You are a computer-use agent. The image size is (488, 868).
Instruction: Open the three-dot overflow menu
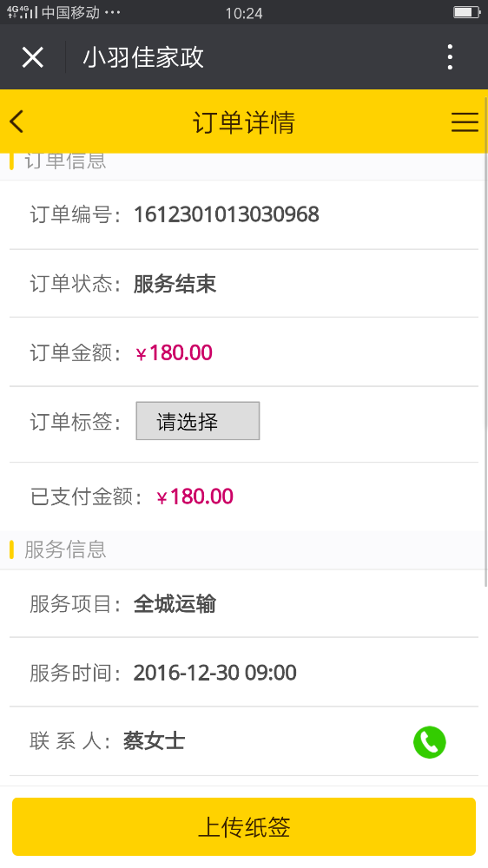point(450,57)
